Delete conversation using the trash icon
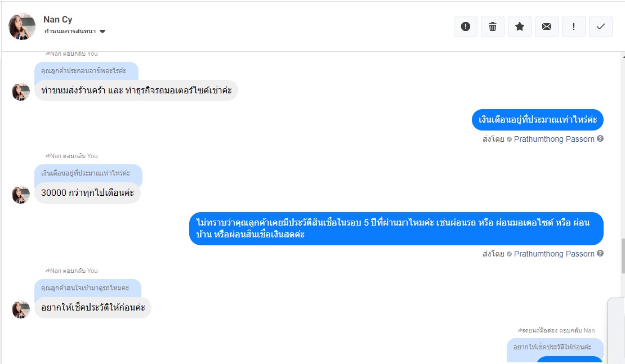The width and height of the screenshot is (625, 364). [493, 26]
